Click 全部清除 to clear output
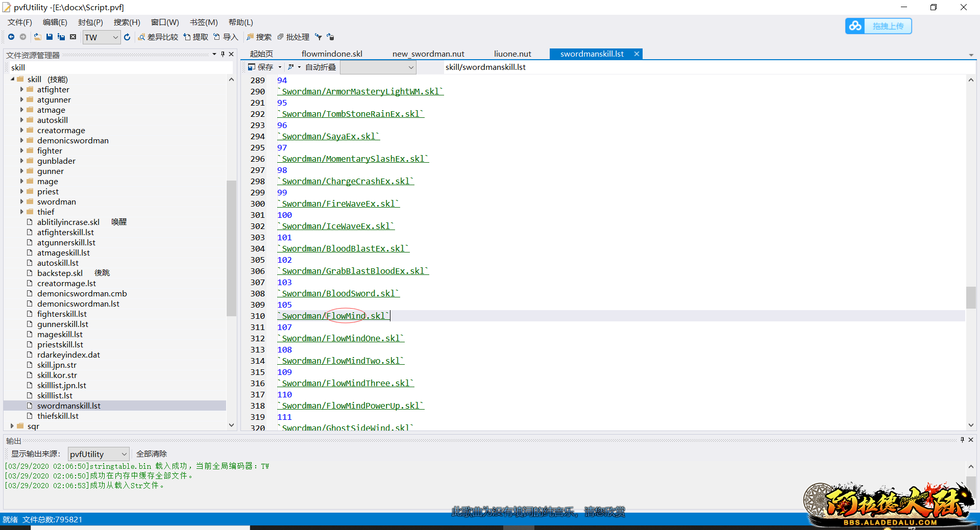The width and height of the screenshot is (980, 530). [x=152, y=453]
